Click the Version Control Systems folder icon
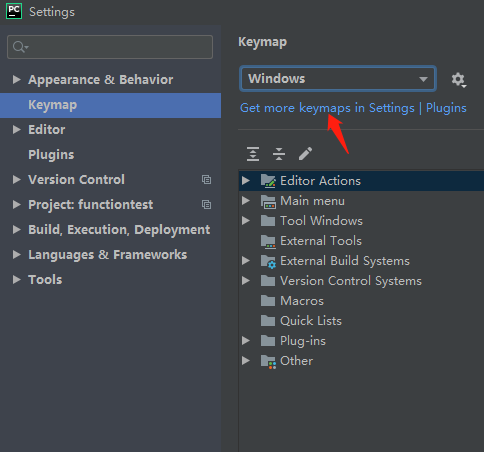Image resolution: width=484 pixels, height=452 pixels. (x=268, y=281)
